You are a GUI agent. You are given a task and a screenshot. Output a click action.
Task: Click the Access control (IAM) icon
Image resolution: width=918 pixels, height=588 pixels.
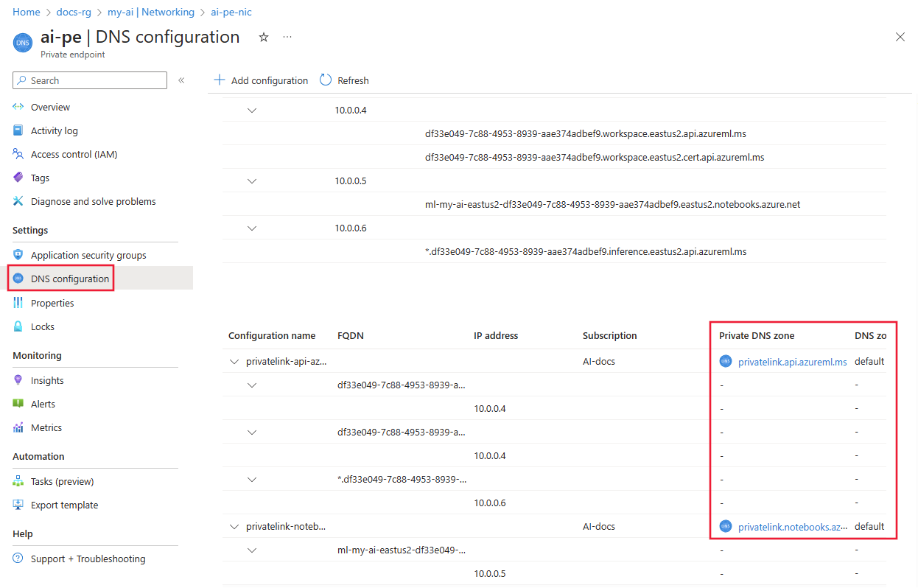coord(18,154)
